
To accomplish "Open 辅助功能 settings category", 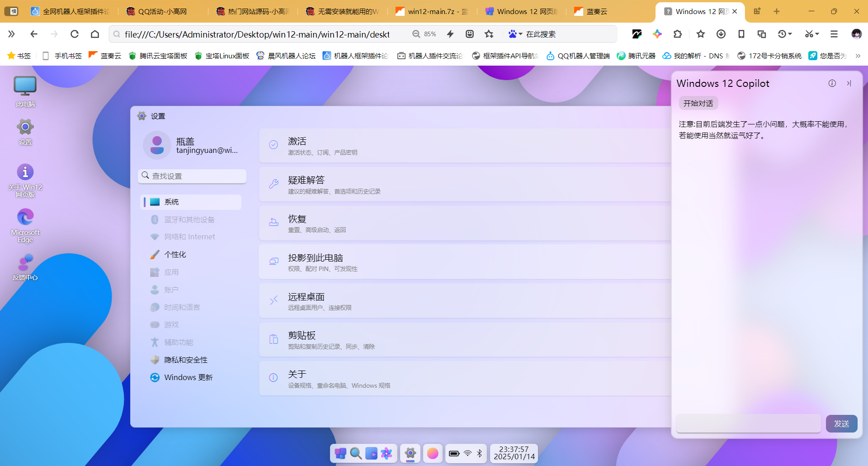I will [x=191, y=342].
